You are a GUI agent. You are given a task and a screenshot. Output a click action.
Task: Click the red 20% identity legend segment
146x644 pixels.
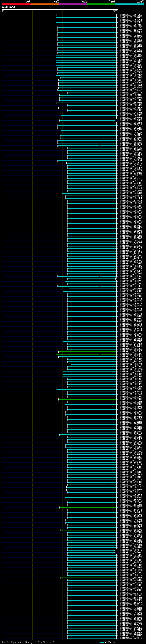click(16, 4)
